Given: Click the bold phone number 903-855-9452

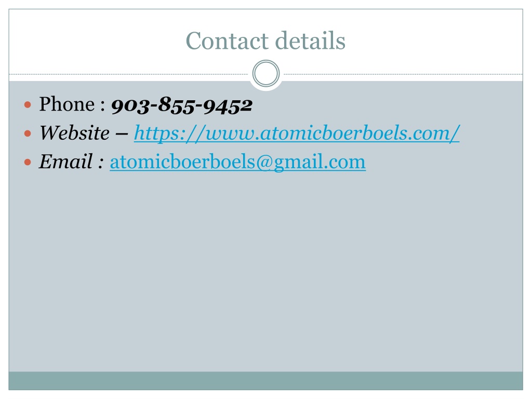Looking at the screenshot, I should coord(182,105).
